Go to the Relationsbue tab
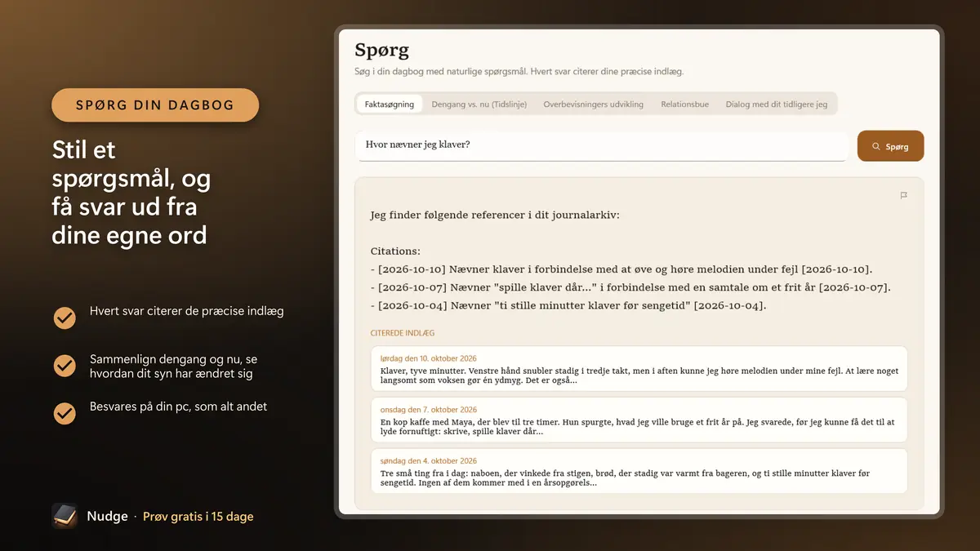Screen dimensions: 980x551 [x=685, y=104]
